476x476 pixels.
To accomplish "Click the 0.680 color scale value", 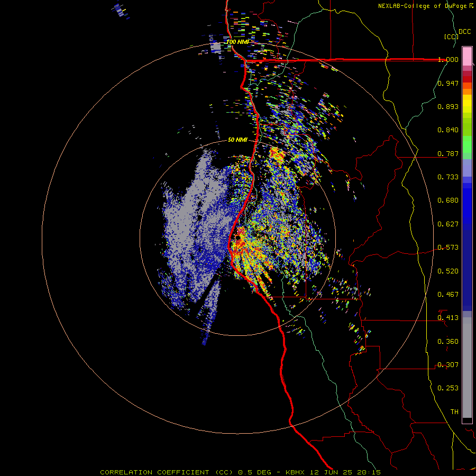I will pyautogui.click(x=448, y=200).
